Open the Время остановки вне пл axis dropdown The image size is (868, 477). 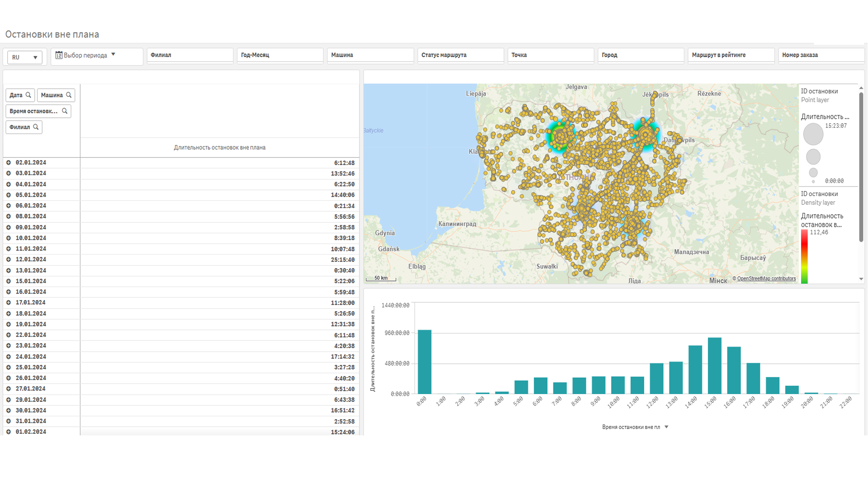coord(667,427)
